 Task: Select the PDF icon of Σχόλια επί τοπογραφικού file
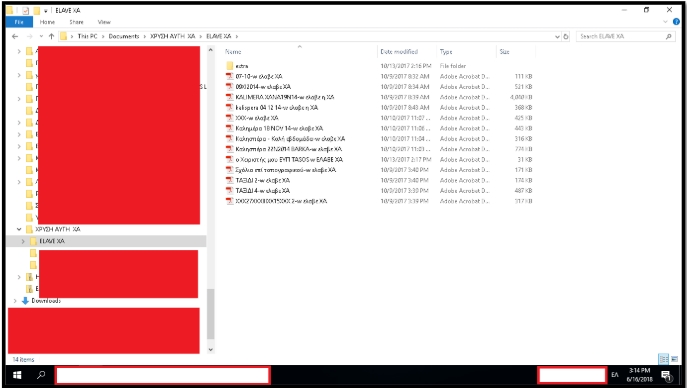click(x=230, y=170)
